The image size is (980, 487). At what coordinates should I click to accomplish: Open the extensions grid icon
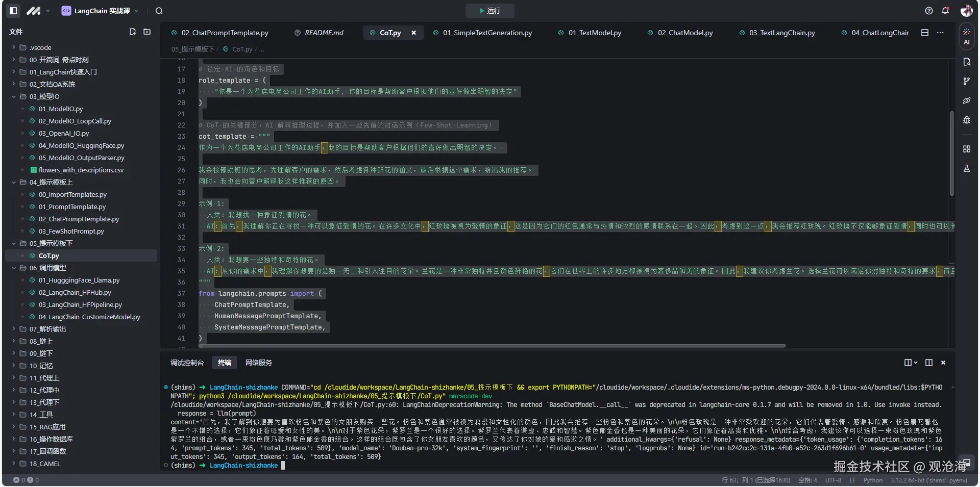point(966,149)
